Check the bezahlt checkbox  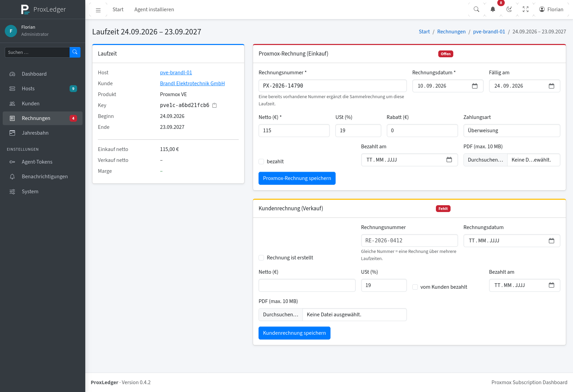coord(261,162)
